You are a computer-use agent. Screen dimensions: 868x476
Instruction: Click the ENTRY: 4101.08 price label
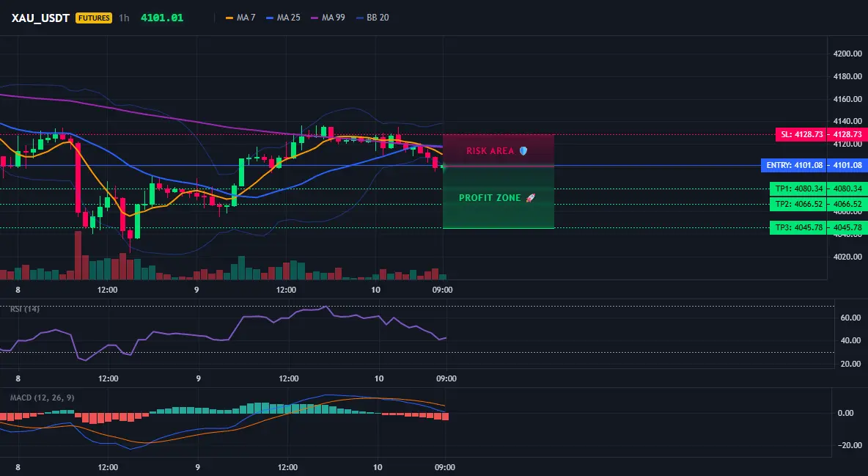click(x=793, y=165)
